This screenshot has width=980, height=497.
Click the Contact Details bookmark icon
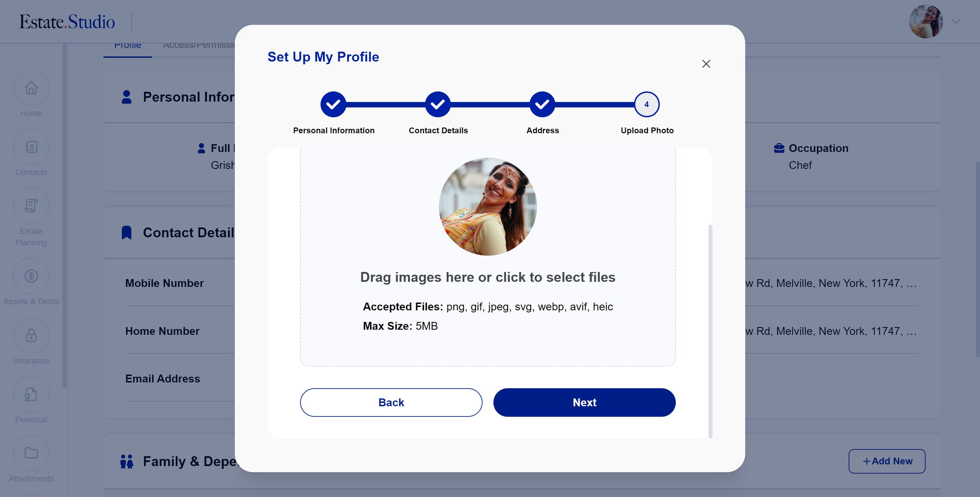127,233
